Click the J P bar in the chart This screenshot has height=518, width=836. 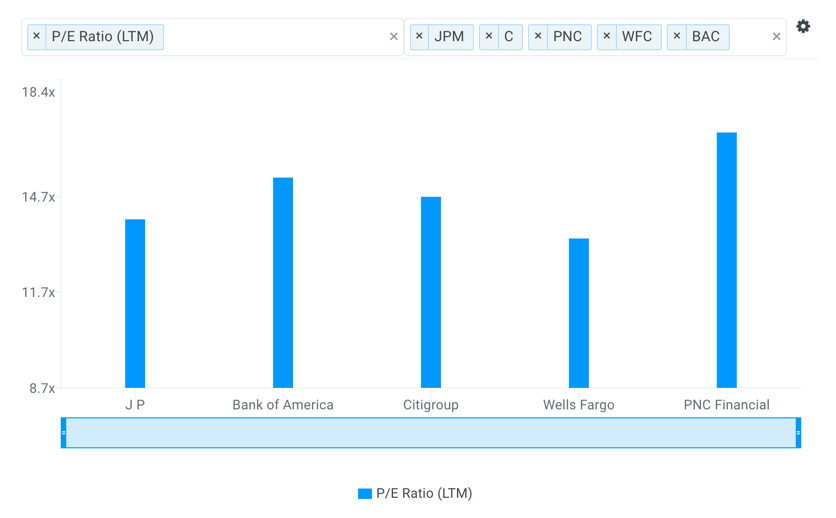(135, 303)
